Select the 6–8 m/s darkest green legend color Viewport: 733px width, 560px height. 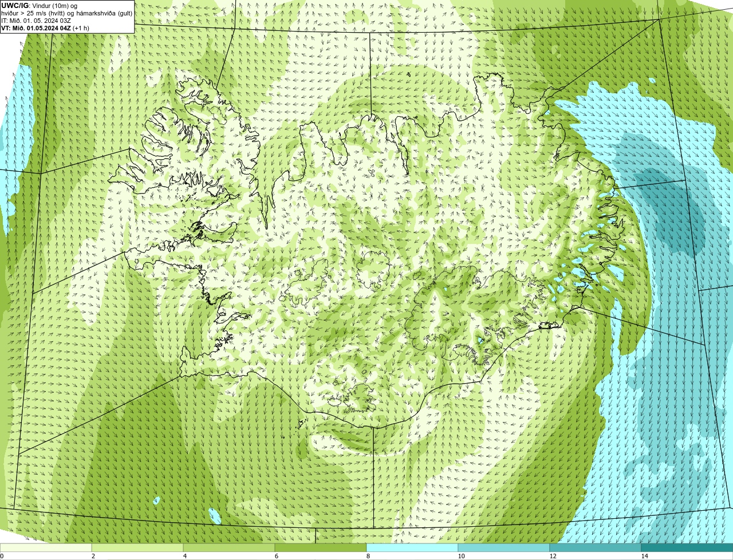pyautogui.click(x=321, y=547)
